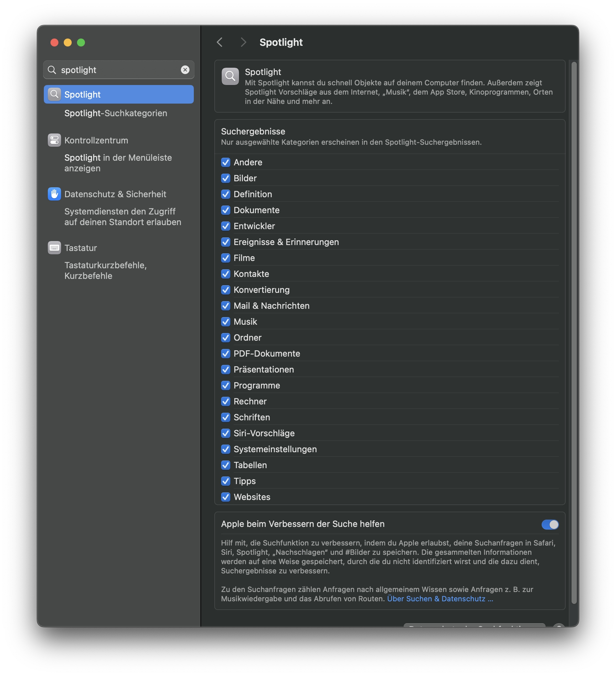This screenshot has height=676, width=616.
Task: Click into the sidebar search field
Action: click(x=118, y=70)
